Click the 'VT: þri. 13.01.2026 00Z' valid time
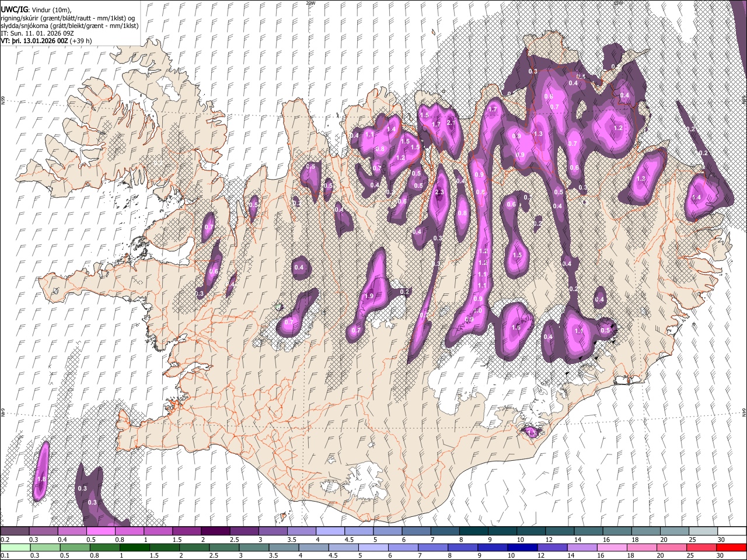 34,41
